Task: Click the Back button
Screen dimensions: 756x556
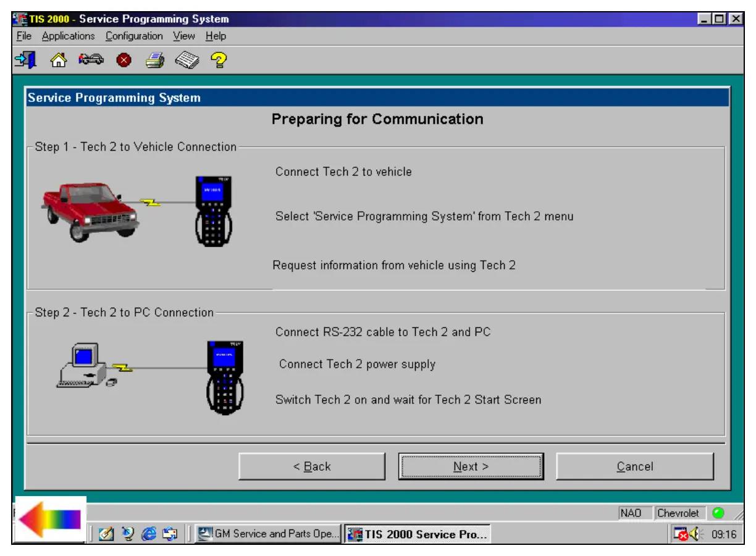Action: pos(312,466)
